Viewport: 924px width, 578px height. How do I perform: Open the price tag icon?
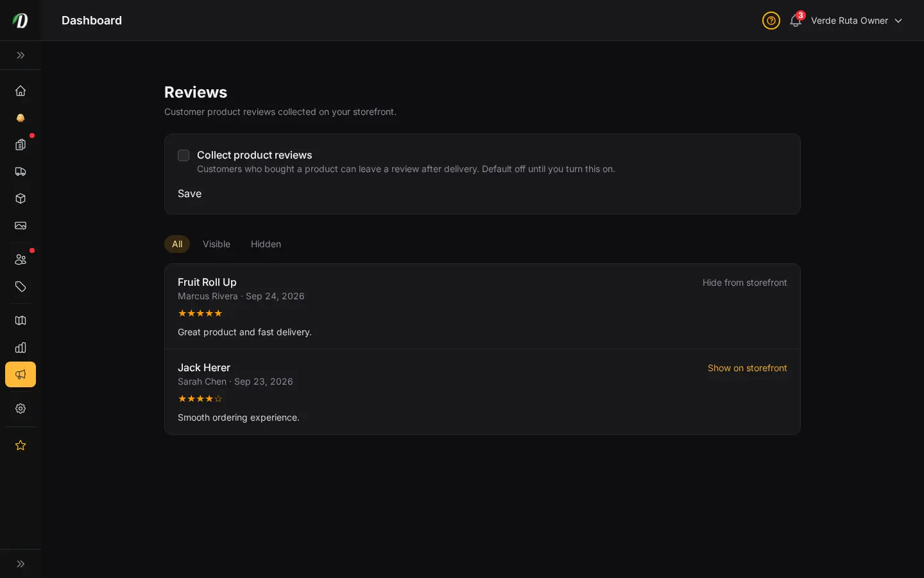click(x=21, y=286)
